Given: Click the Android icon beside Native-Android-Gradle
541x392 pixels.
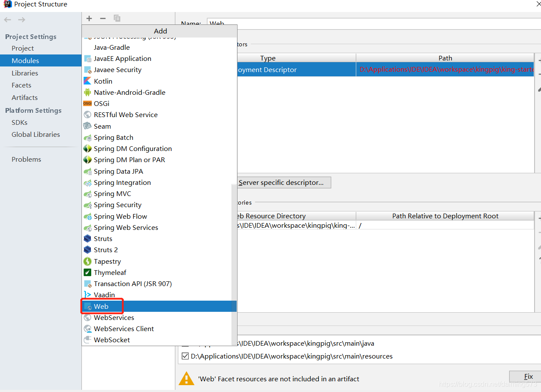Looking at the screenshot, I should pyautogui.click(x=87, y=92).
